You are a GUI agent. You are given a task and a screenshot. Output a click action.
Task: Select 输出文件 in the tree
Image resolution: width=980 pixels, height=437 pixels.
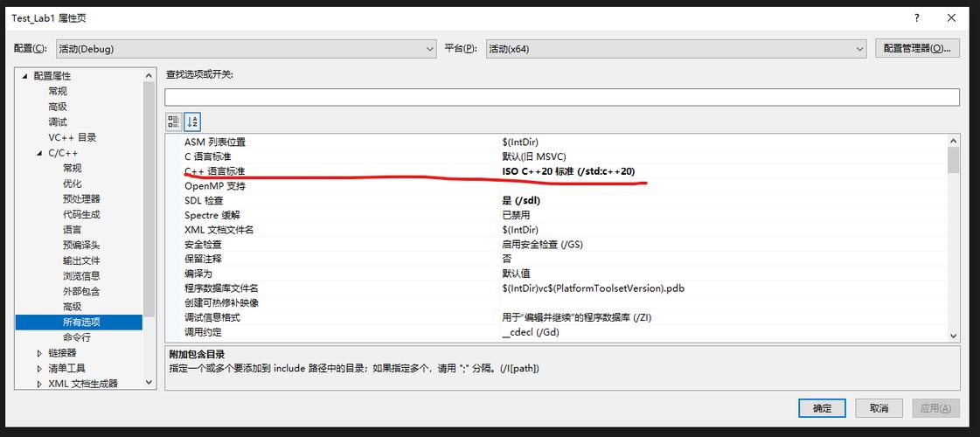[x=81, y=260]
